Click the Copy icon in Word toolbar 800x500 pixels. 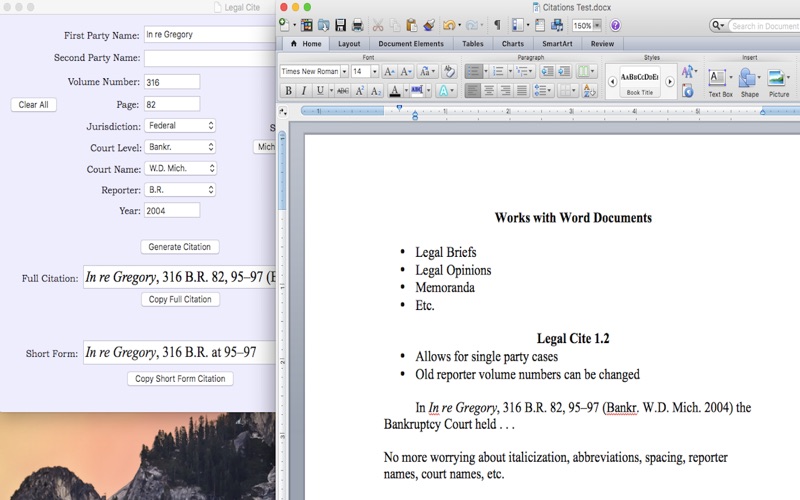point(394,25)
